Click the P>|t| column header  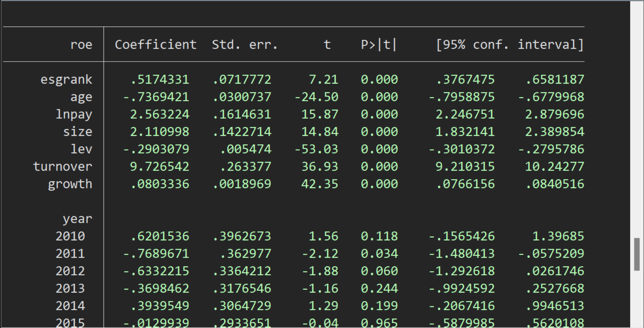(379, 45)
